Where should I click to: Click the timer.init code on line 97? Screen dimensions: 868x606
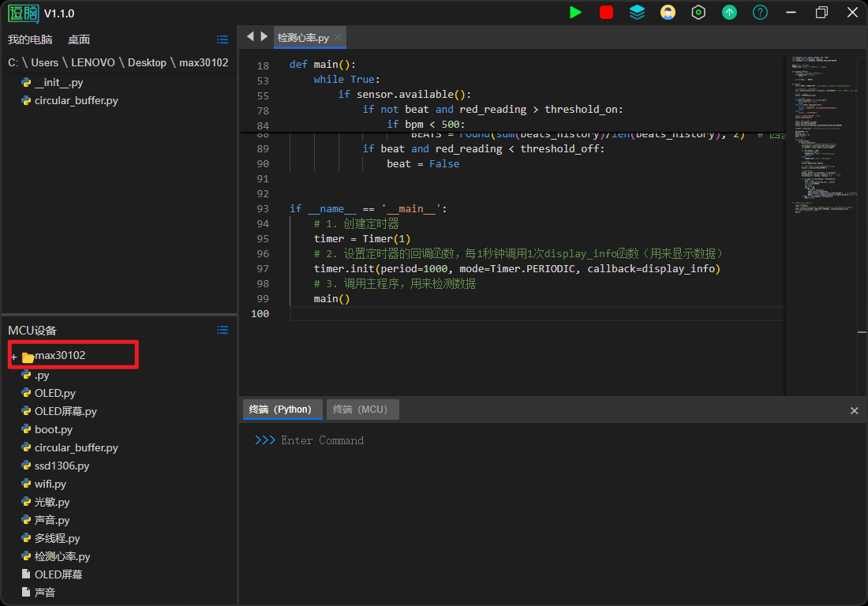517,269
